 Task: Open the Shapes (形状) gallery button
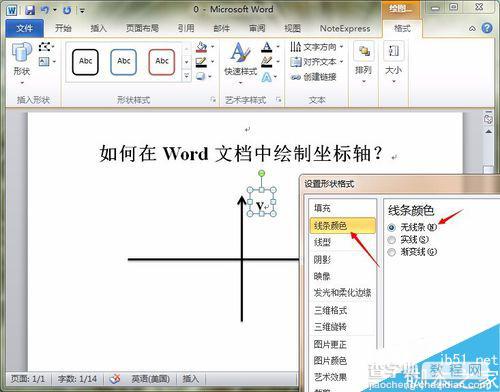(22, 63)
